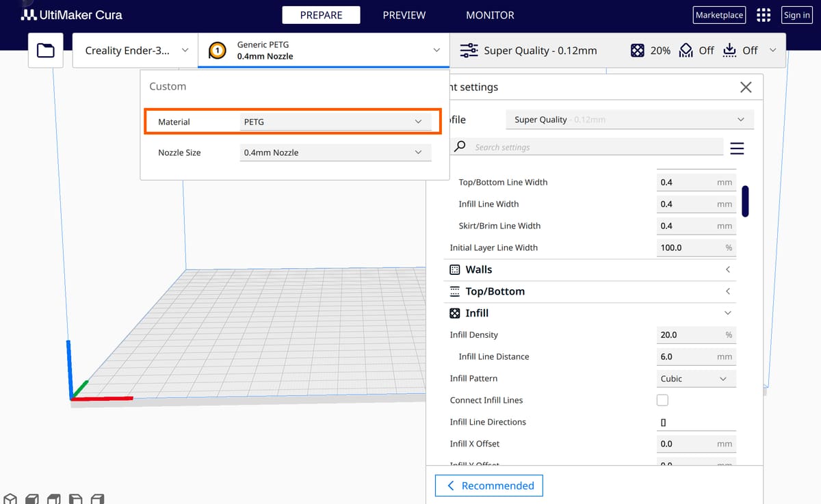Open the Infill Pattern Cubic dropdown
Screen dimensions: 821x504
click(x=696, y=378)
